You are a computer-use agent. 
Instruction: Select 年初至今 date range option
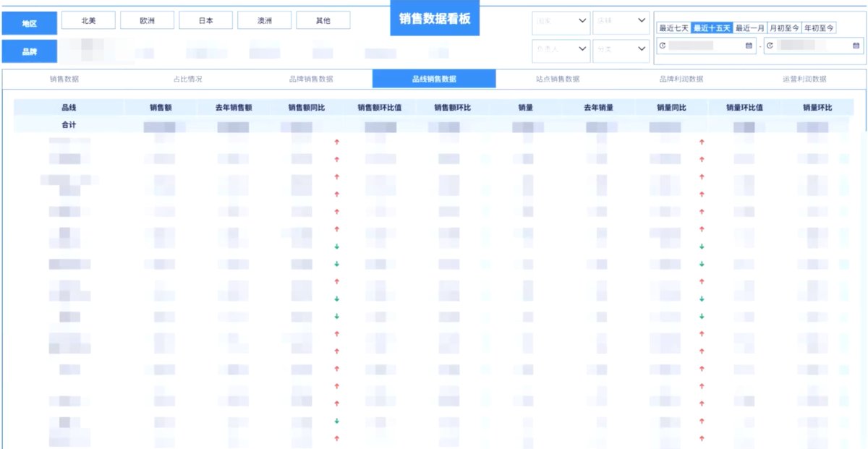click(x=820, y=28)
